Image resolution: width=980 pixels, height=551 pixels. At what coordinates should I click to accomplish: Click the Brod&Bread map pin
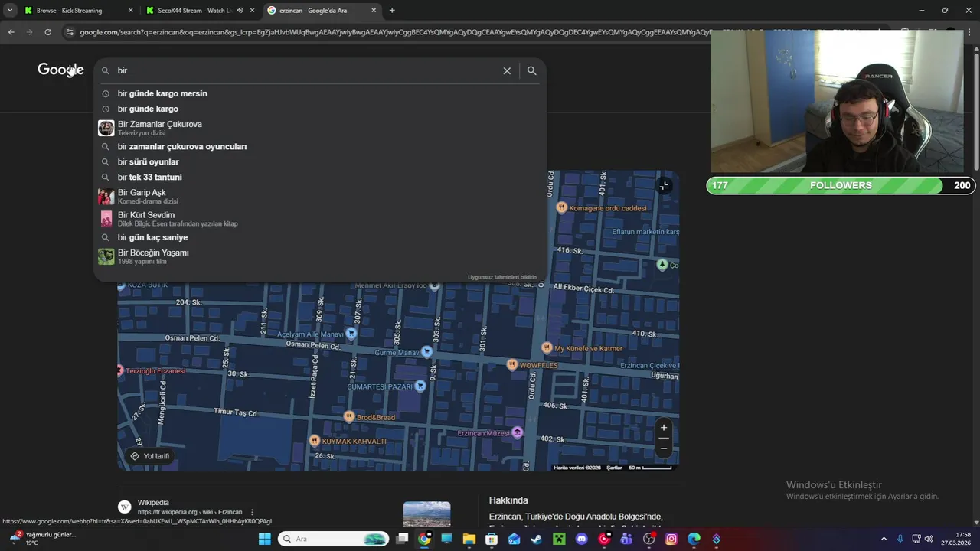pyautogui.click(x=349, y=417)
